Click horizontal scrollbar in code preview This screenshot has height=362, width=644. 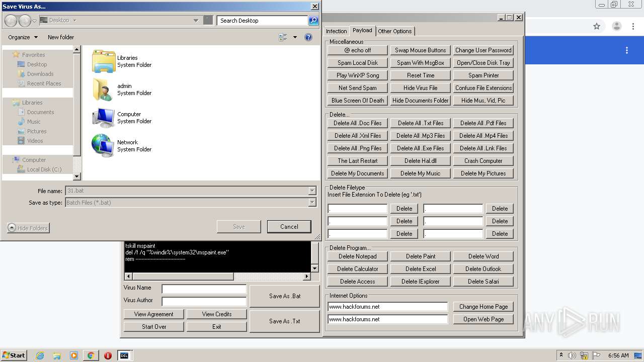pos(218,277)
